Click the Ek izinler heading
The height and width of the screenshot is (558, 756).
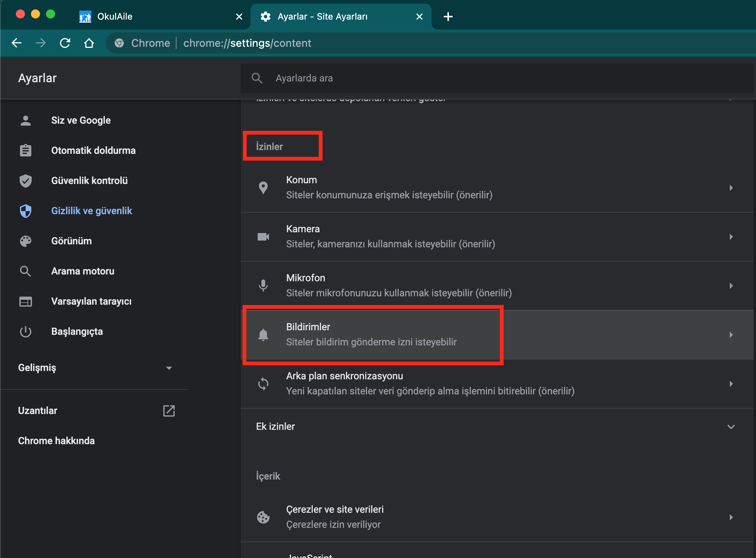[x=275, y=426]
